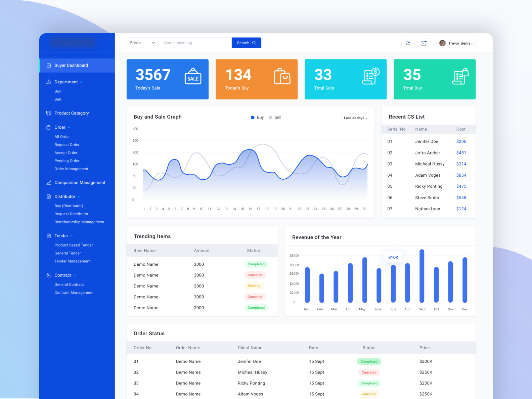The width and height of the screenshot is (532, 399).
Task: Open Product Category menu item
Action: point(72,113)
